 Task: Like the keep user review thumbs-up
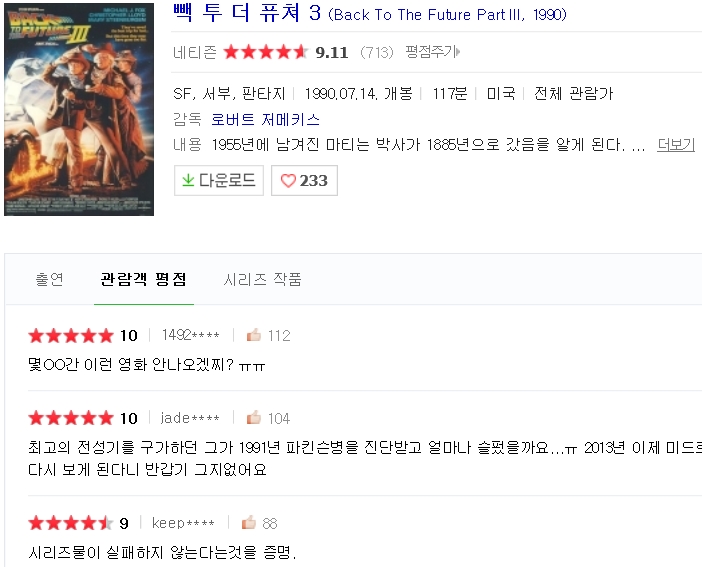[248, 523]
